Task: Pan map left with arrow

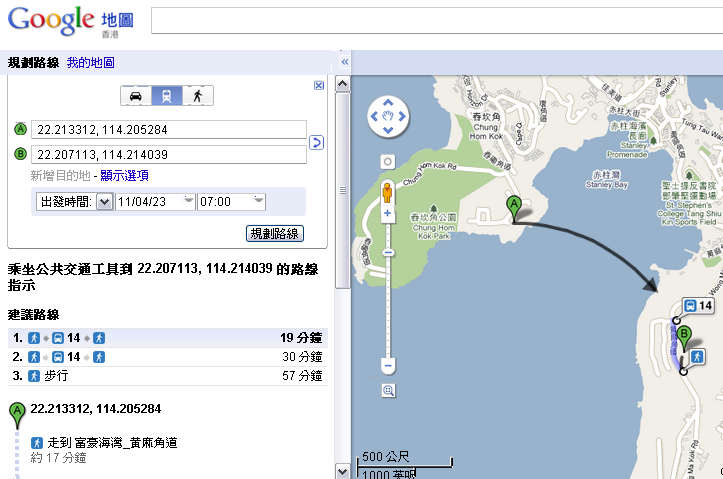Action: pos(374,116)
